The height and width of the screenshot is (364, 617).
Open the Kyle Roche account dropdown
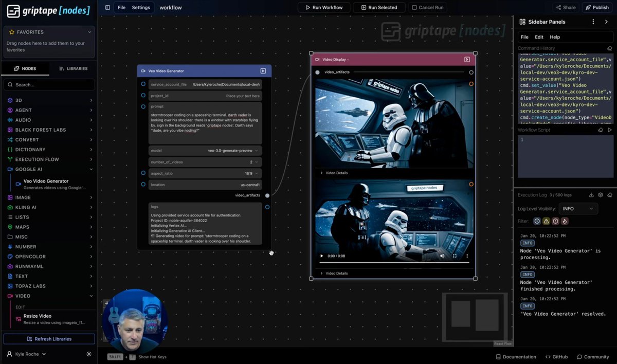point(26,354)
